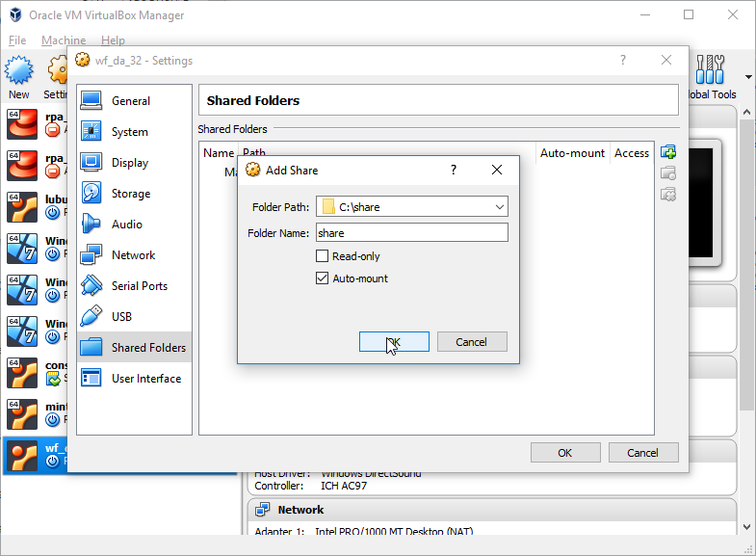756x556 pixels.
Task: Open Storage settings category
Action: pos(134,194)
